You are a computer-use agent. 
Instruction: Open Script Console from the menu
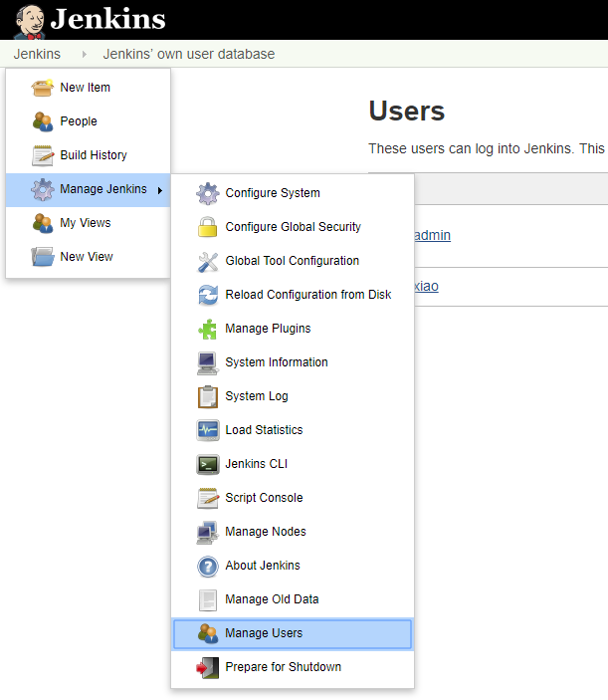(264, 498)
